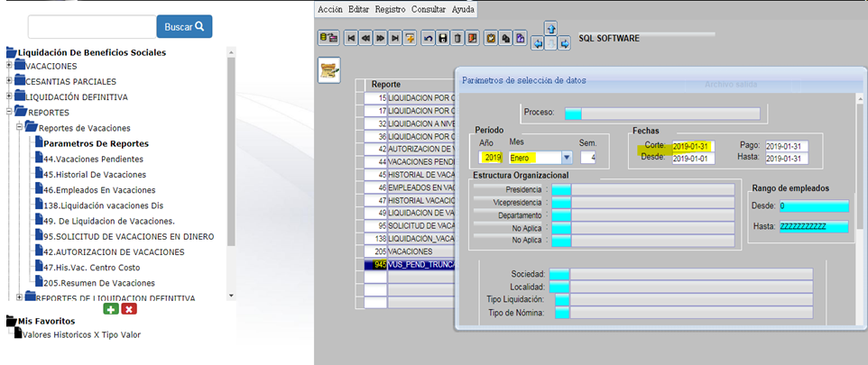Click the trash delete toolbar icon

coord(458,39)
